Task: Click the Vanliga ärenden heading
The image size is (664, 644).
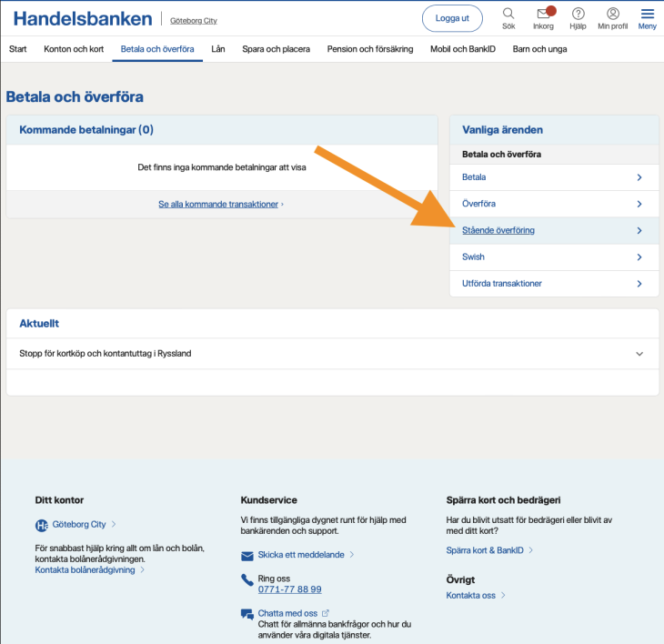Action: [x=502, y=129]
